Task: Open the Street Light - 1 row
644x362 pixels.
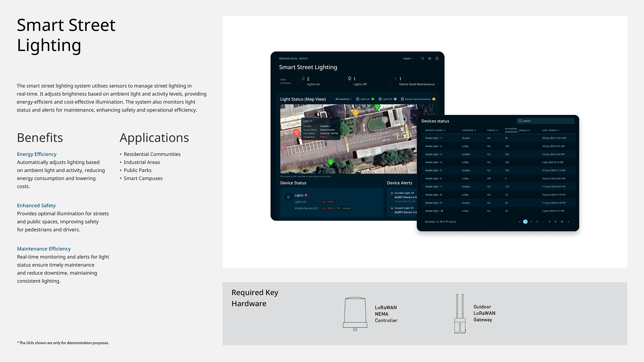Action: click(433, 138)
